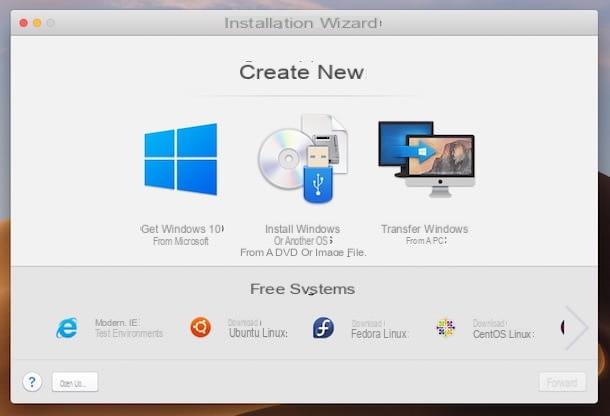Screen dimensions: 610x416
Task: Pick the Transfer Windows computers icon
Action: (426, 159)
